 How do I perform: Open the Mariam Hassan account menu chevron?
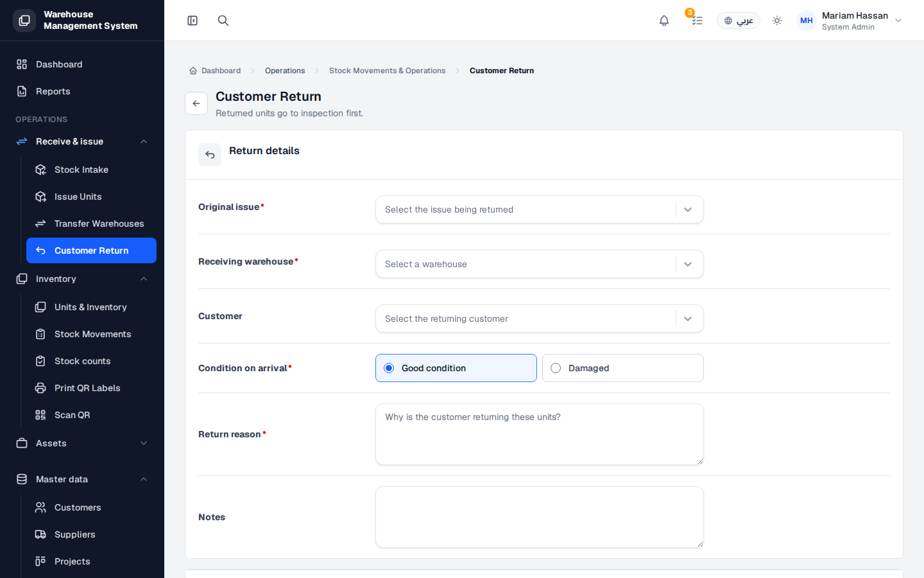tap(898, 21)
